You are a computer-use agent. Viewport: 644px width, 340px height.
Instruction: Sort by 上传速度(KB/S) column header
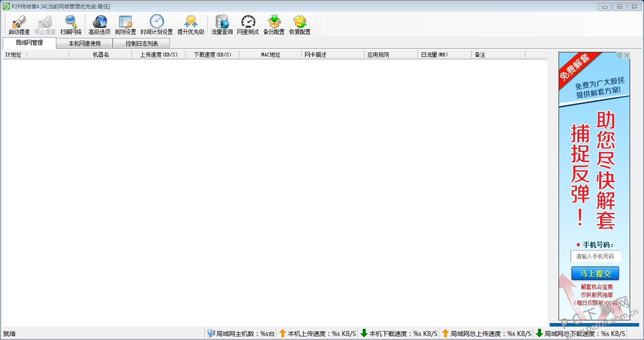(x=159, y=55)
